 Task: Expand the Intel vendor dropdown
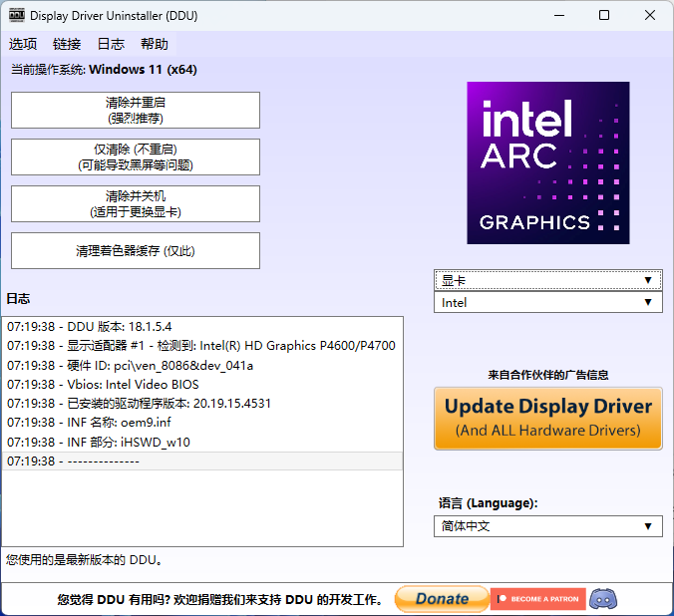pyautogui.click(x=548, y=302)
